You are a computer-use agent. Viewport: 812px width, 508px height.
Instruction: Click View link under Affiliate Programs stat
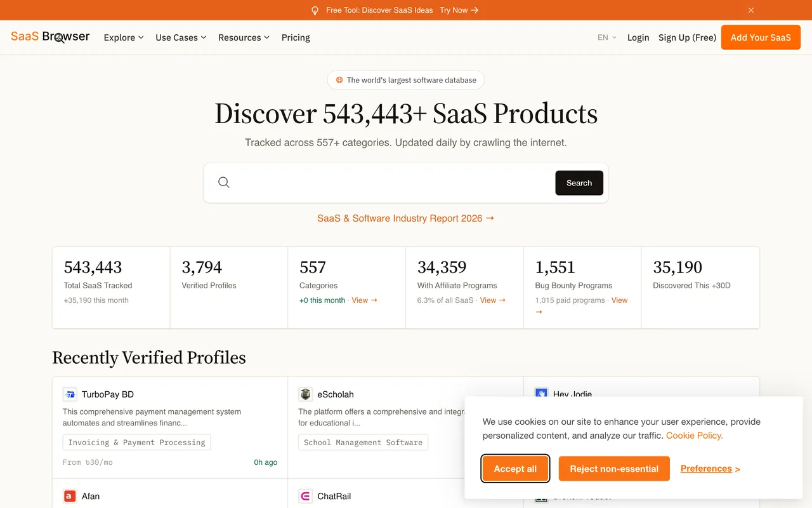[x=493, y=300]
